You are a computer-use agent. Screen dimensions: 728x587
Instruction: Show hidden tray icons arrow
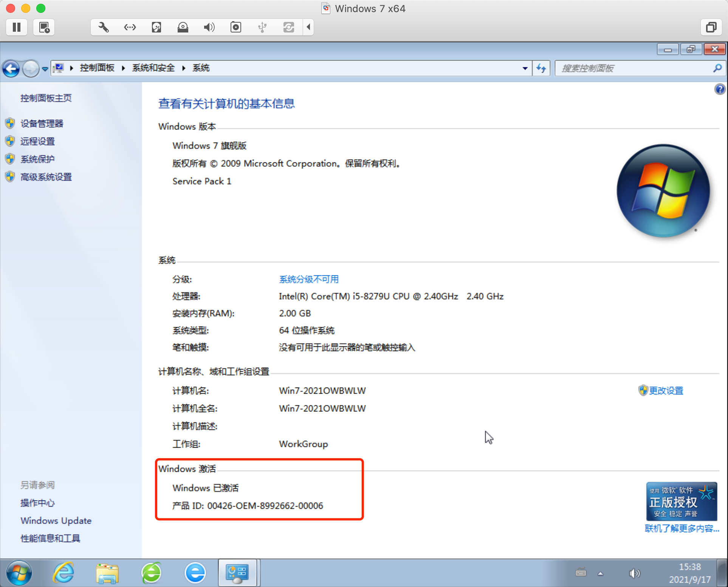point(600,573)
